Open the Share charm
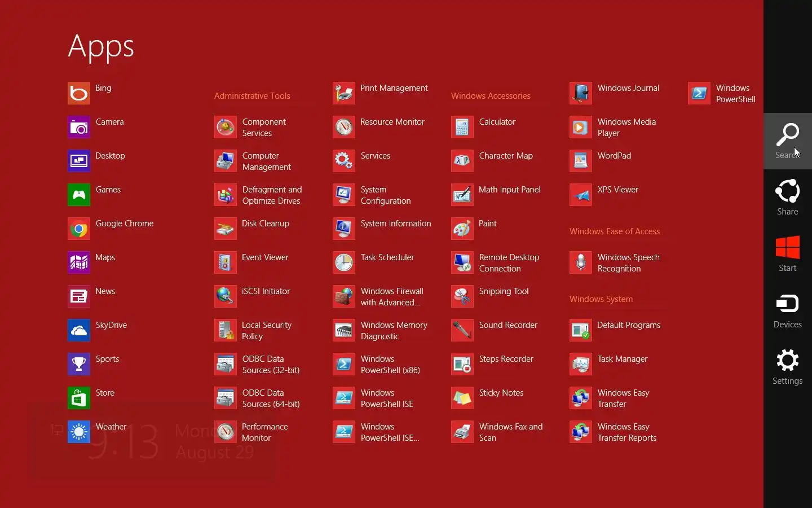The width and height of the screenshot is (812, 508). click(x=788, y=198)
